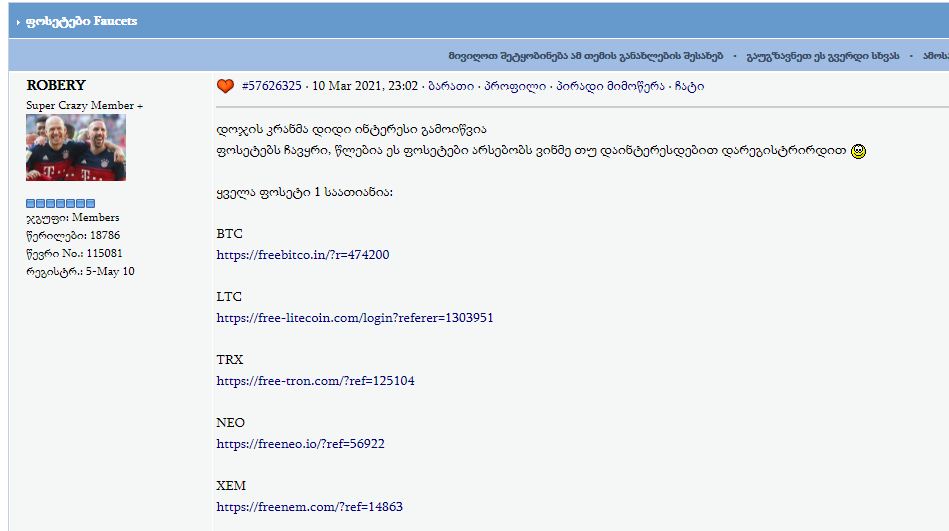Click გაუგზავნეთ ეს გვერდი სხვას link
The image size is (949, 531).
pos(823,56)
